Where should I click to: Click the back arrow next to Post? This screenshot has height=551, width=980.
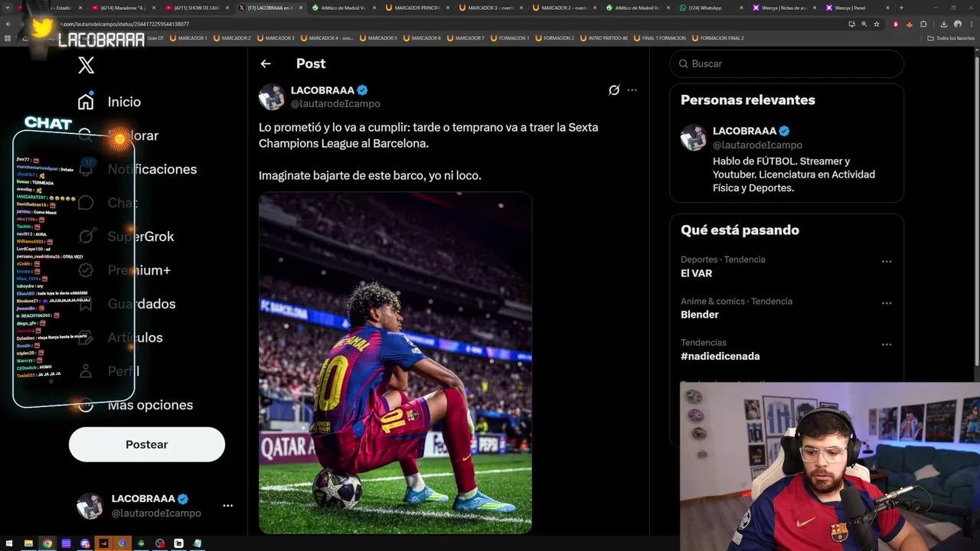click(266, 64)
